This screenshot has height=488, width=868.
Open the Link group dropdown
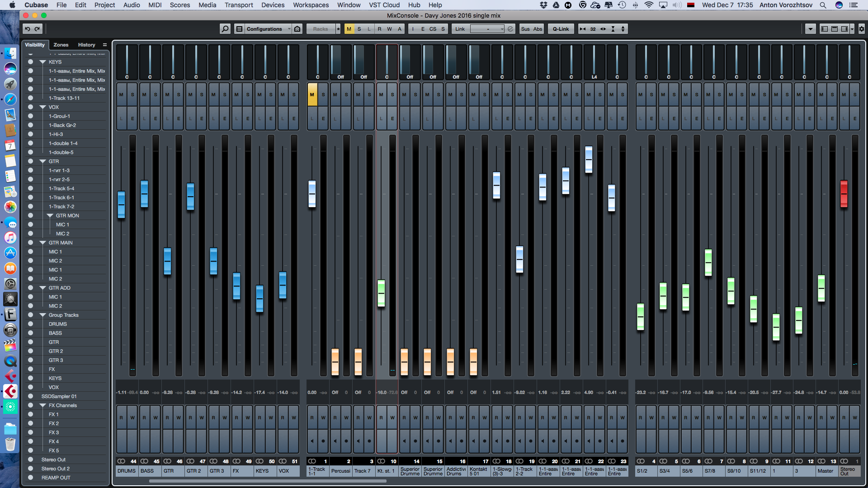[x=487, y=29]
